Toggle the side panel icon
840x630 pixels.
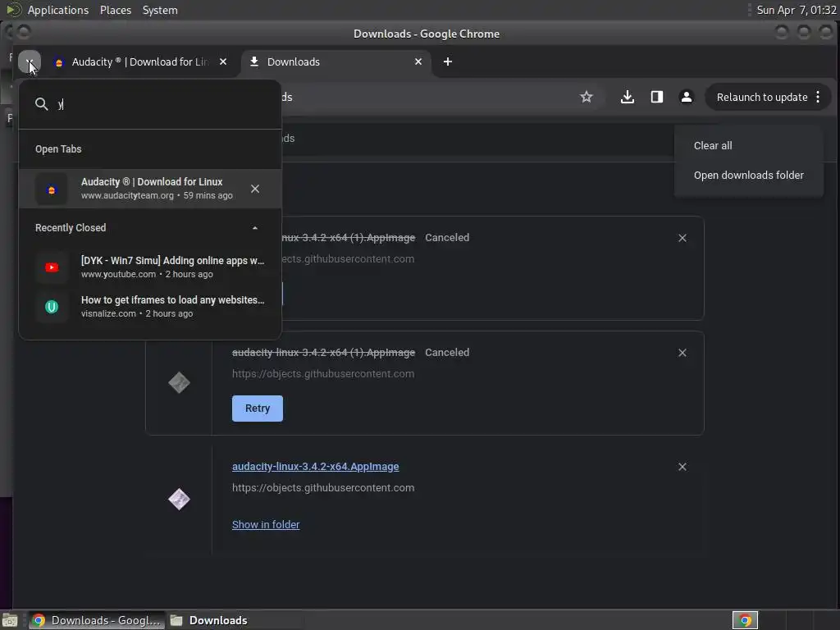tap(657, 97)
